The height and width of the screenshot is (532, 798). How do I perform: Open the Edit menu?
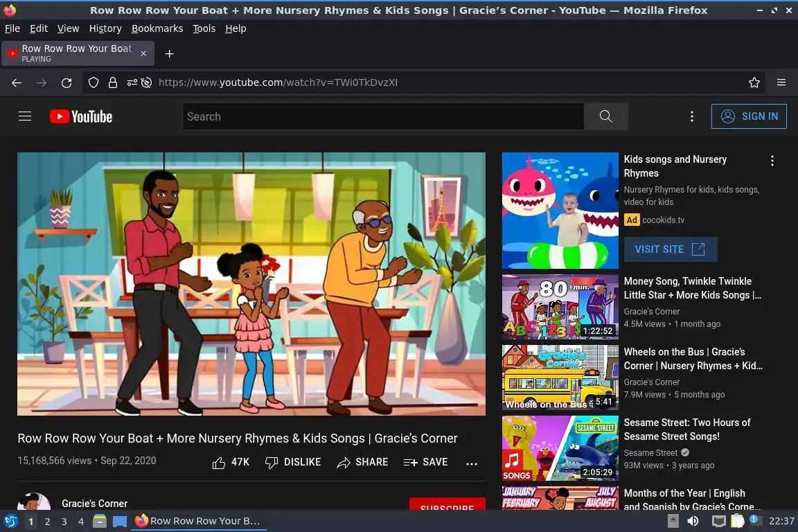(x=39, y=28)
